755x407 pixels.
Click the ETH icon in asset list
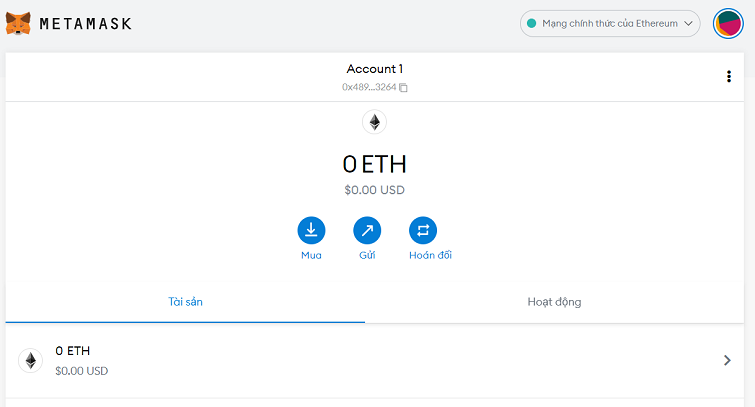coord(31,361)
